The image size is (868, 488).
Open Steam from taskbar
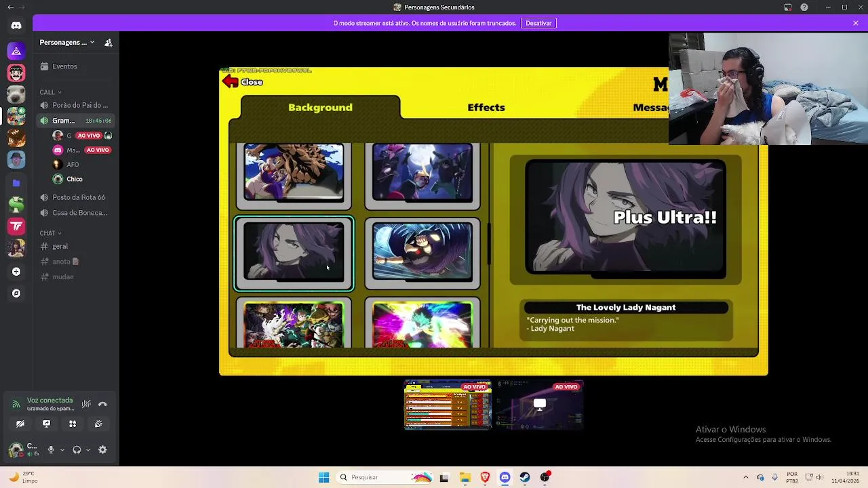(x=525, y=477)
